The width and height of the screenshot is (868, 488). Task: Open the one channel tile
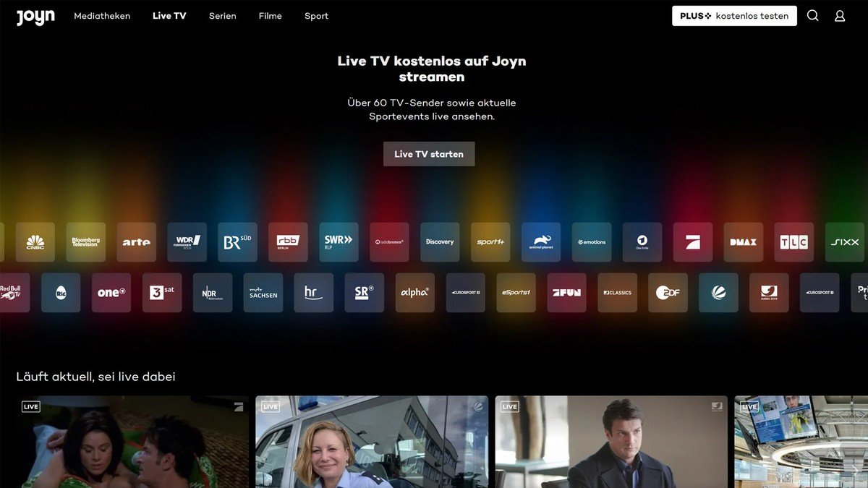coord(111,293)
